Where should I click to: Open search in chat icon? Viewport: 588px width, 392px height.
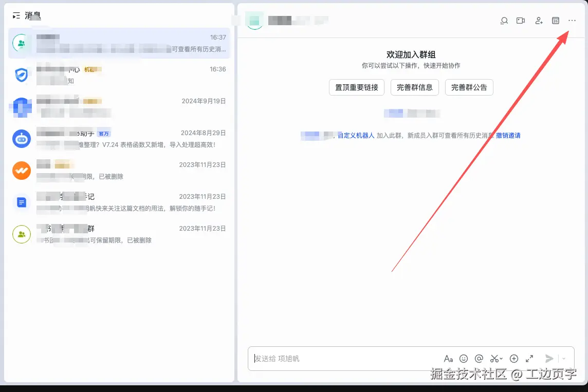504,21
